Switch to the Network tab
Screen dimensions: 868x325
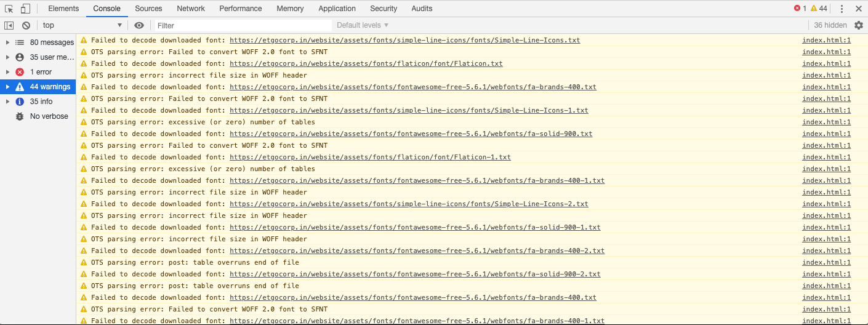point(191,9)
